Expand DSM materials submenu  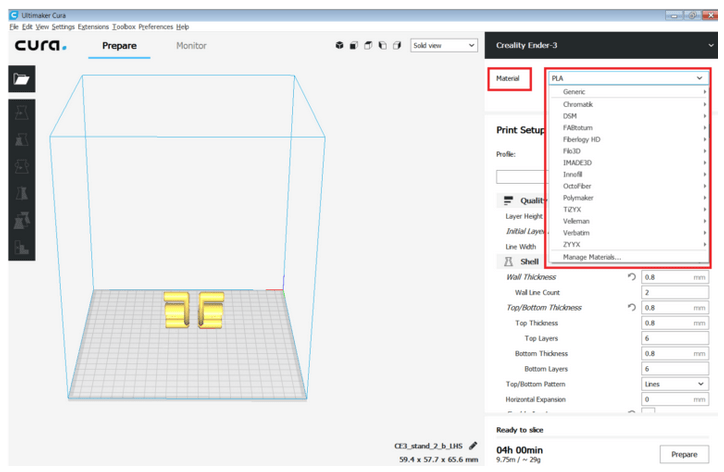629,116
